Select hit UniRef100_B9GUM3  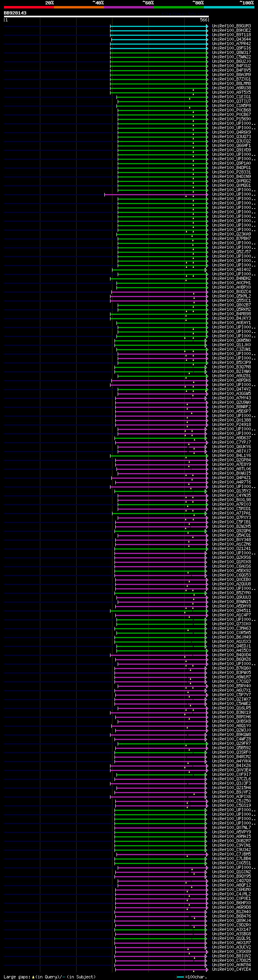tap(231, 26)
